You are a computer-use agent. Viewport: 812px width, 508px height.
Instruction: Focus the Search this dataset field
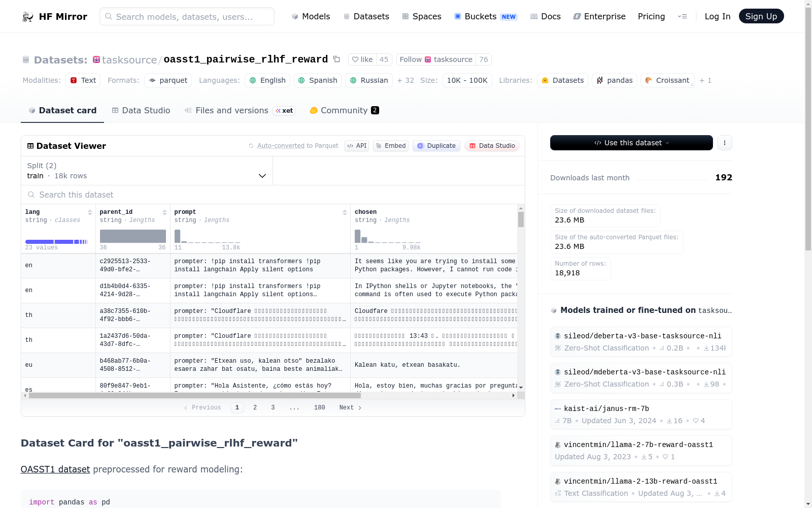273,195
